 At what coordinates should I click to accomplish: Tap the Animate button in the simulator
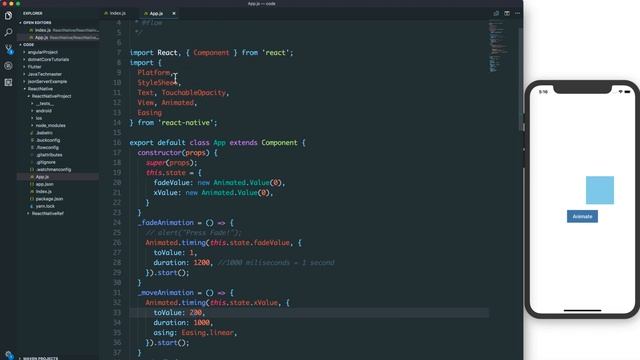click(582, 216)
